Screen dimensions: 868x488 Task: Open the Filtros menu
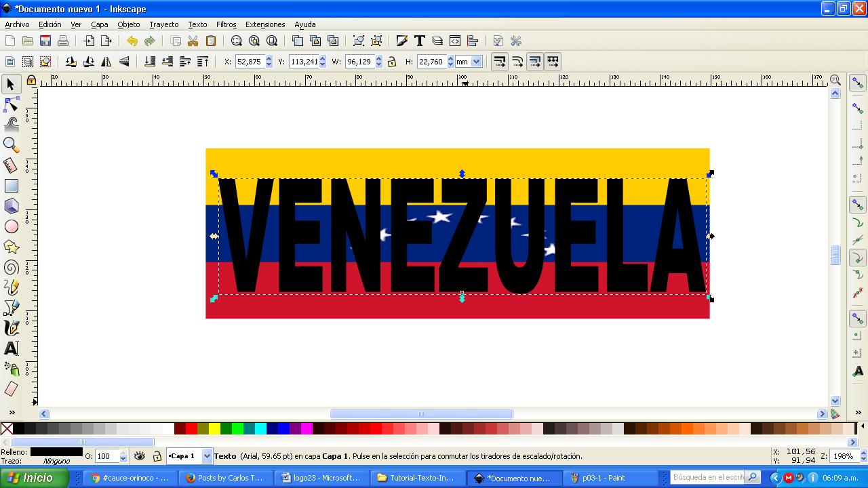[x=226, y=24]
